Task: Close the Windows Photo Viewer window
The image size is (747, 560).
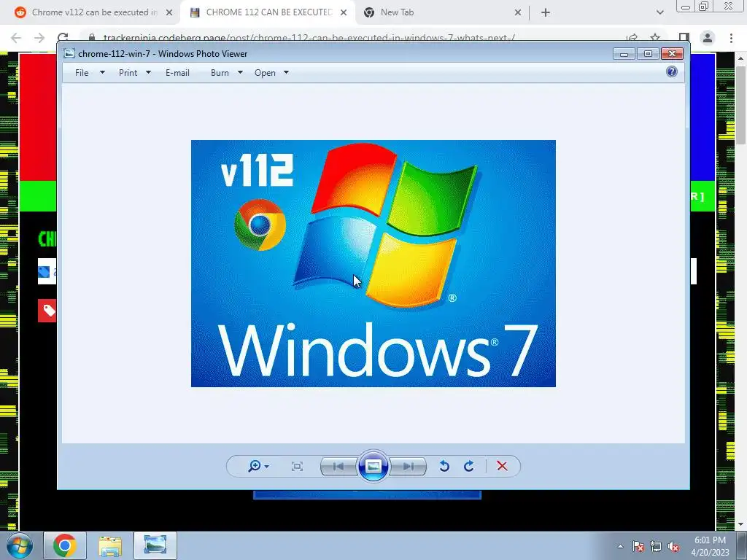Action: 672,54
